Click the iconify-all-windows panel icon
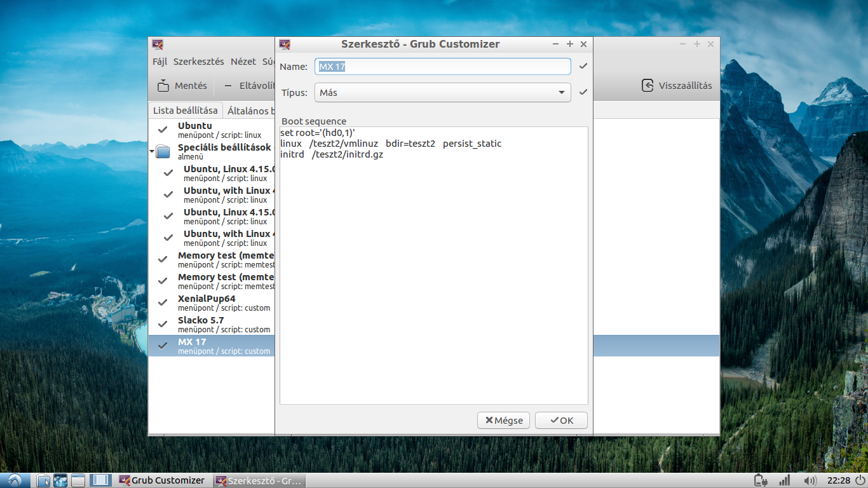Viewport: 868px width, 488px height. click(78, 480)
